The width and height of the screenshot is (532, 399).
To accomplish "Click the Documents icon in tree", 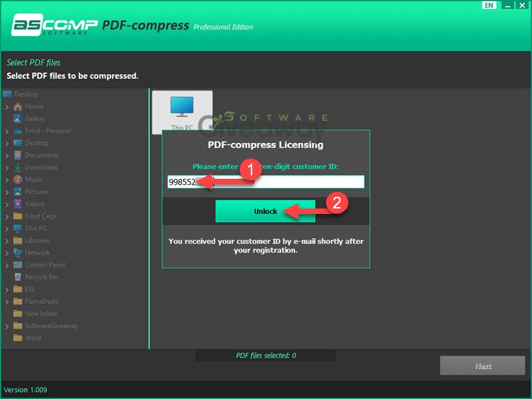I will point(18,155).
